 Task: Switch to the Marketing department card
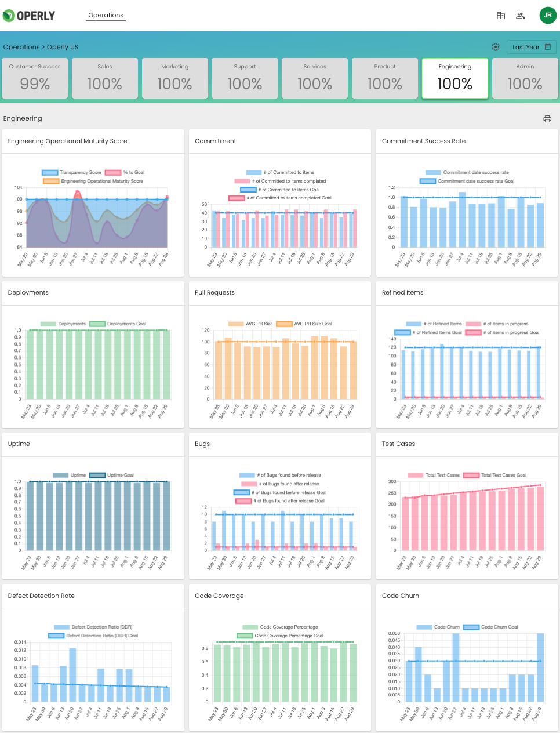[175, 78]
